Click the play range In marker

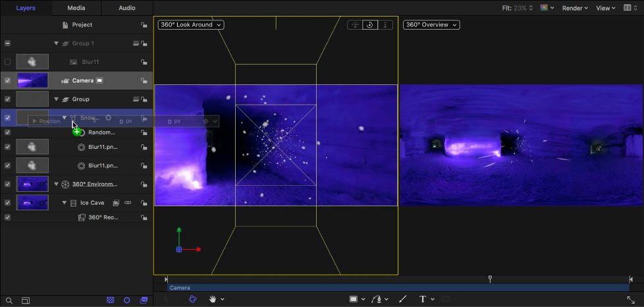pos(167,279)
